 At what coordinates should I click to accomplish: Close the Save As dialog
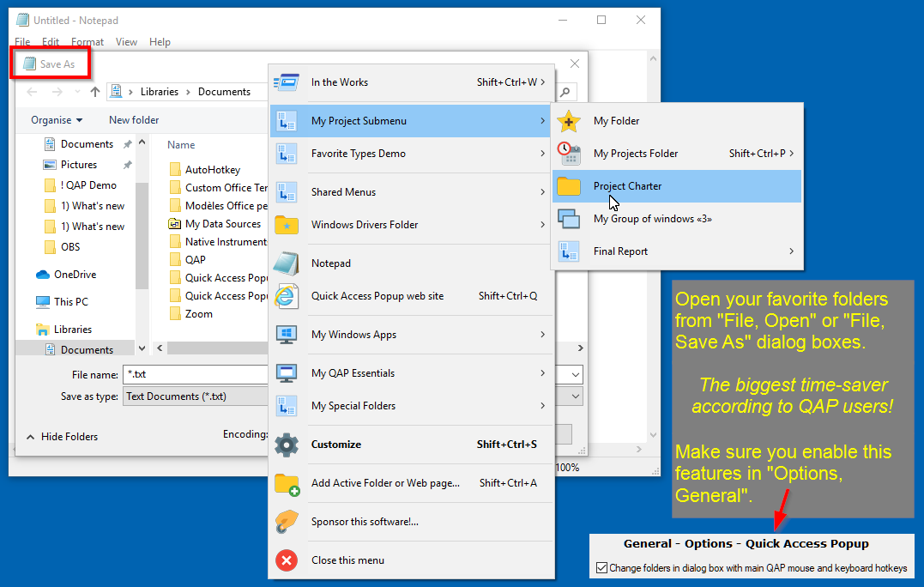tap(575, 64)
